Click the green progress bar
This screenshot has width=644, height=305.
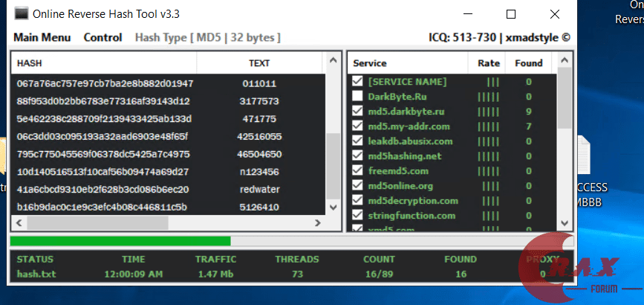tap(120, 241)
